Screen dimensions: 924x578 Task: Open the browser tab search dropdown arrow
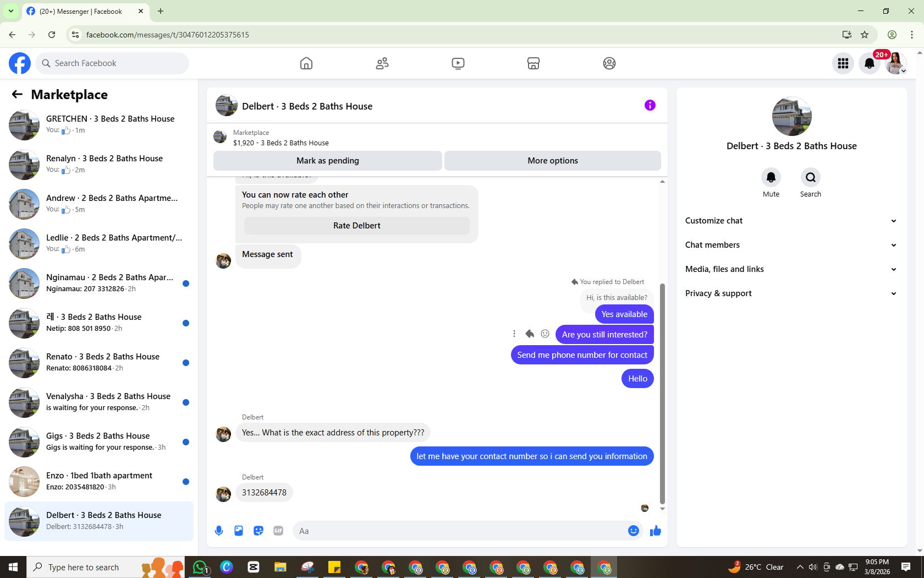coord(11,11)
